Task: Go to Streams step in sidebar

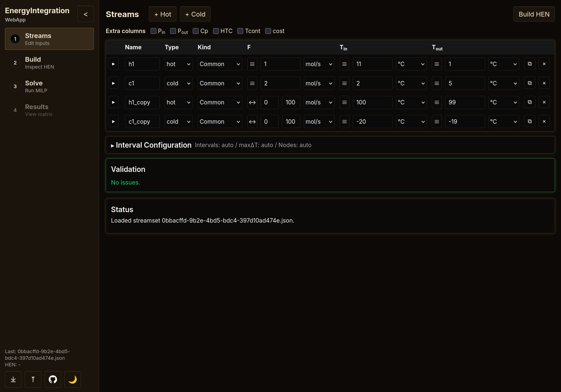Action: (x=49, y=39)
